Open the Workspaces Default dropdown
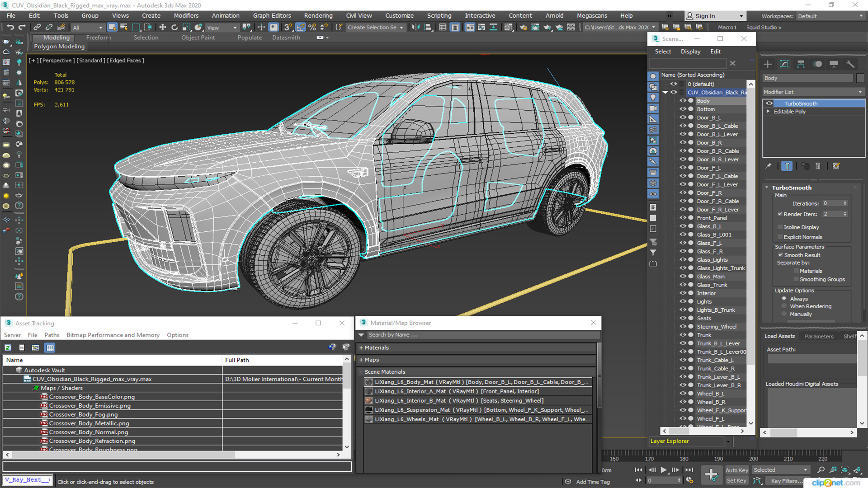This screenshot has width=868, height=488. [x=830, y=16]
